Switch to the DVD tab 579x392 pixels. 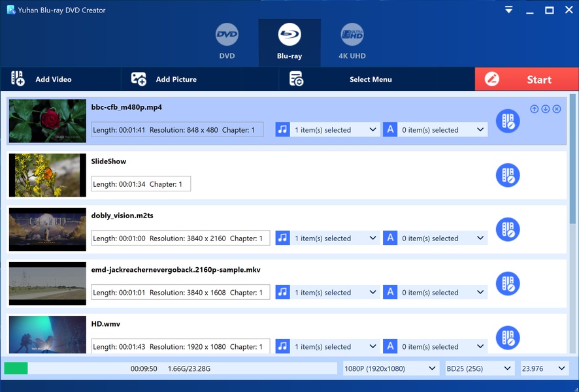[x=227, y=42]
